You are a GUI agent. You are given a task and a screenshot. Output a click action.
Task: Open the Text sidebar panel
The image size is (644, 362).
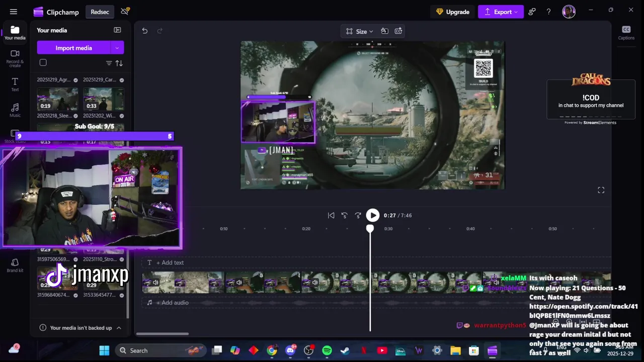point(15,84)
